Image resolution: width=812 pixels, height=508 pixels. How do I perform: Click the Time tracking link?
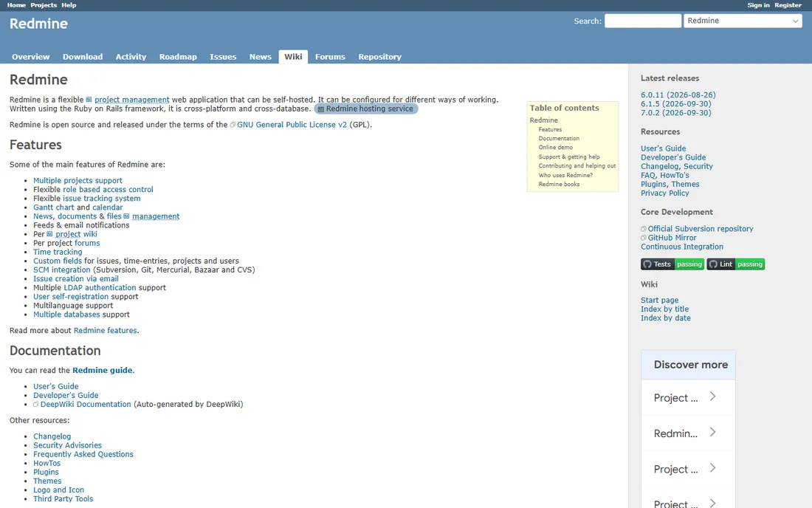coord(58,252)
